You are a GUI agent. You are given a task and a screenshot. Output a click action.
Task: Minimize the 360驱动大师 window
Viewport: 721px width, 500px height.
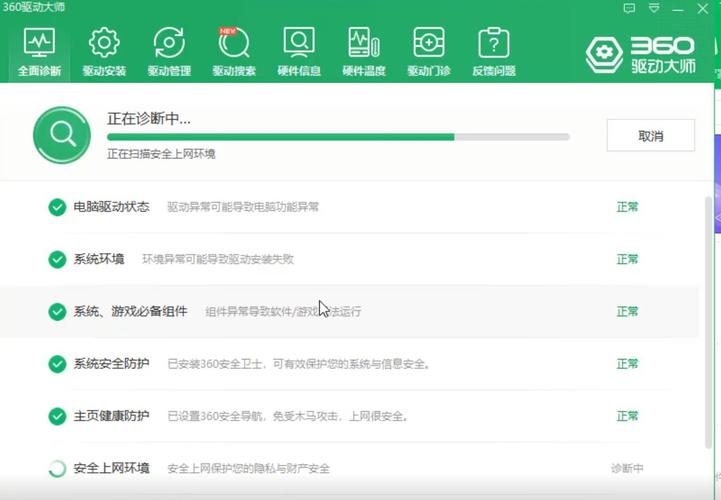point(678,8)
